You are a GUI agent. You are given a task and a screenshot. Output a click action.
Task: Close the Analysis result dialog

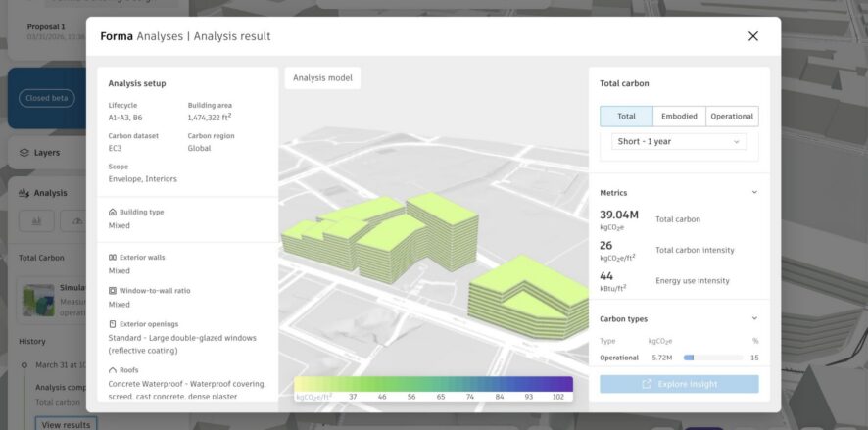(x=752, y=36)
